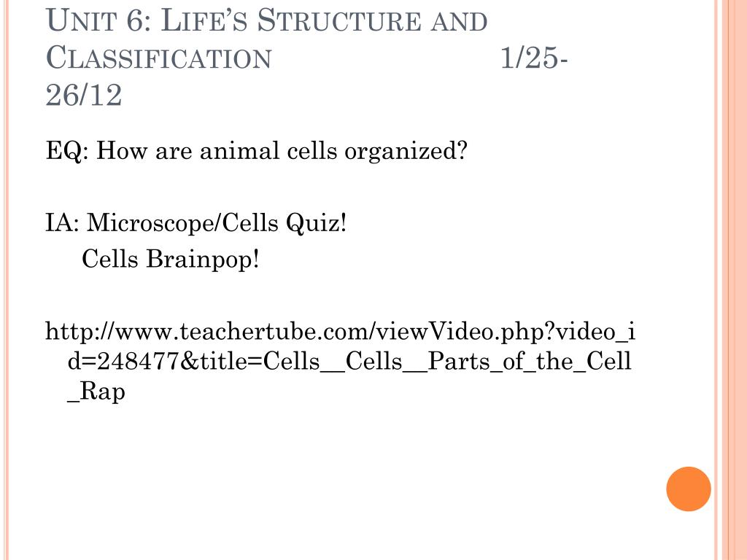The image size is (747, 560).
Task: Click the '26/12' date continuation
Action: pos(84,94)
